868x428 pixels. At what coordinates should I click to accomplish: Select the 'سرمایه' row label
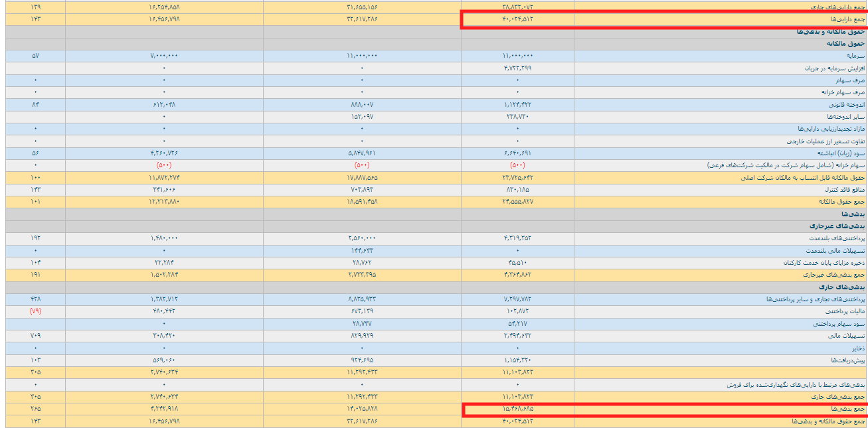[857, 56]
